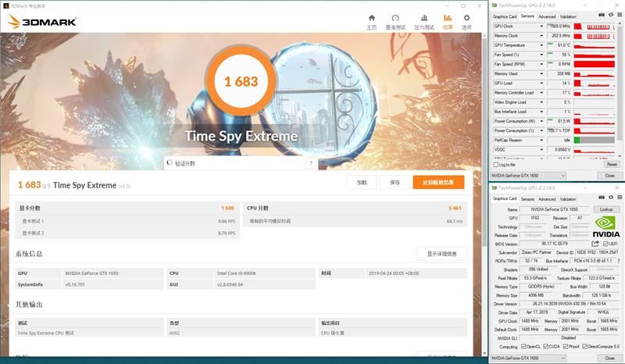Click the 3DMark logo in the header
Image resolution: width=625 pixels, height=364 pixels.
[x=41, y=22]
